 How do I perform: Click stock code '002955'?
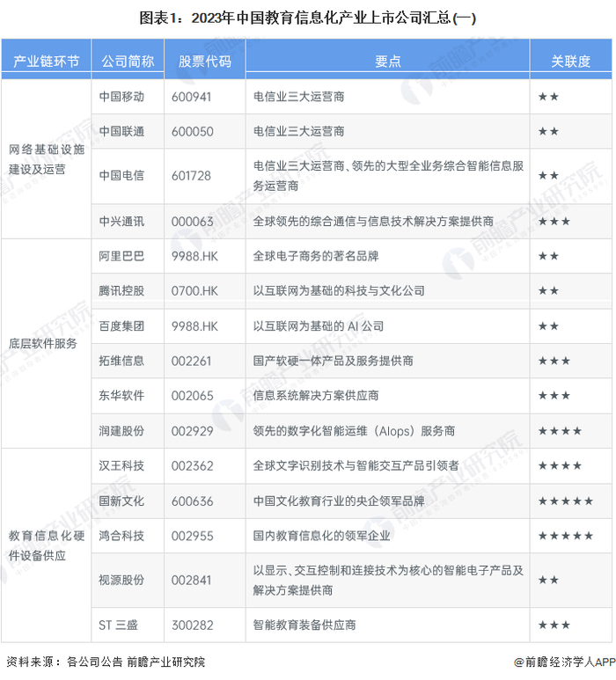point(192,536)
